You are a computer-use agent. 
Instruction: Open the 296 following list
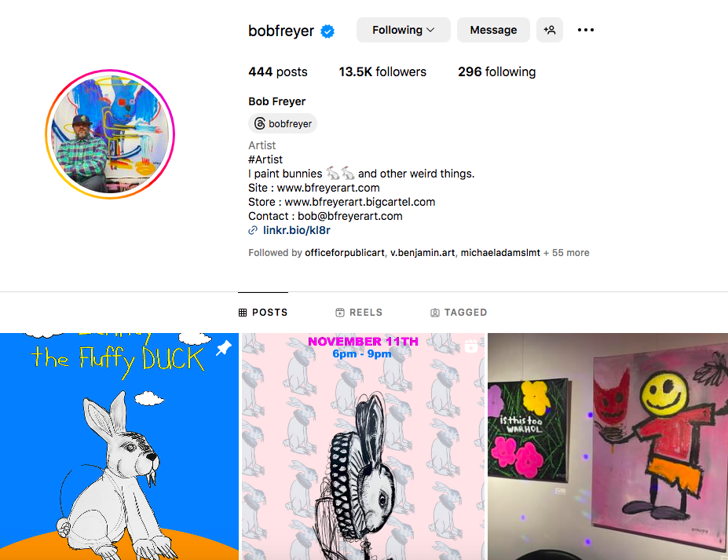coord(497,72)
